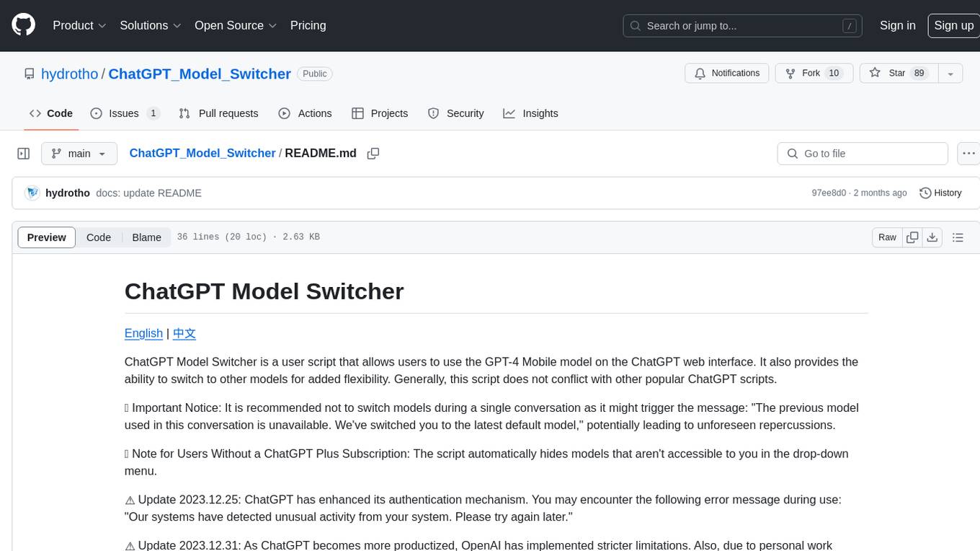
Task: Open the Sign up page
Action: [953, 25]
